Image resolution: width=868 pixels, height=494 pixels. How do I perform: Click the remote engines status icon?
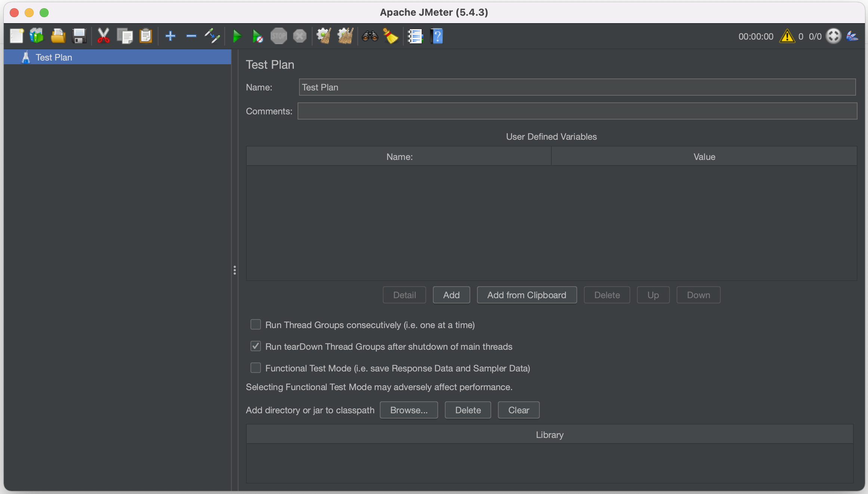(x=833, y=36)
